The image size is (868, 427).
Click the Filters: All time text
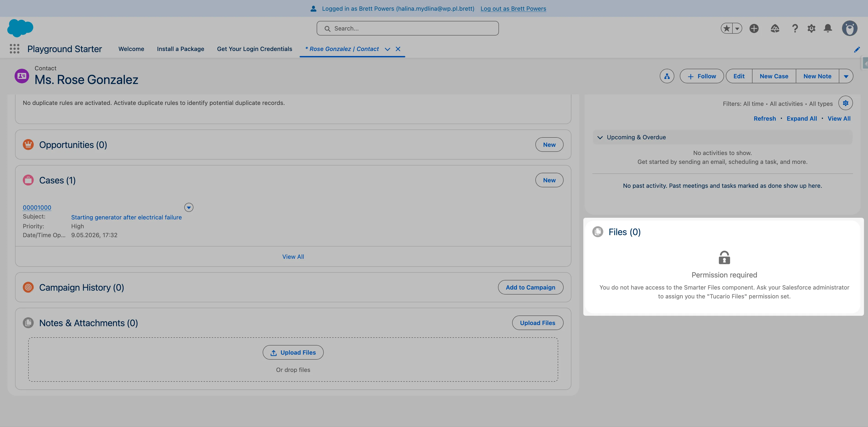(x=743, y=104)
